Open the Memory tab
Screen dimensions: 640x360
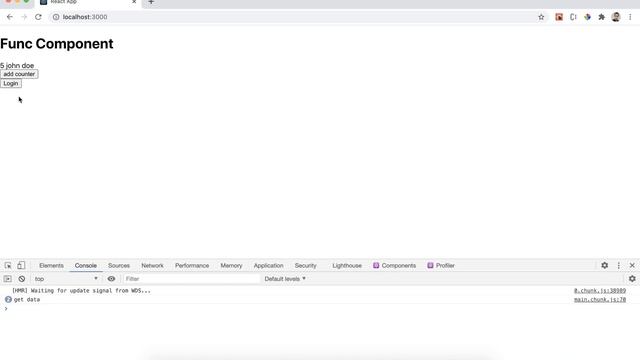[231, 265]
